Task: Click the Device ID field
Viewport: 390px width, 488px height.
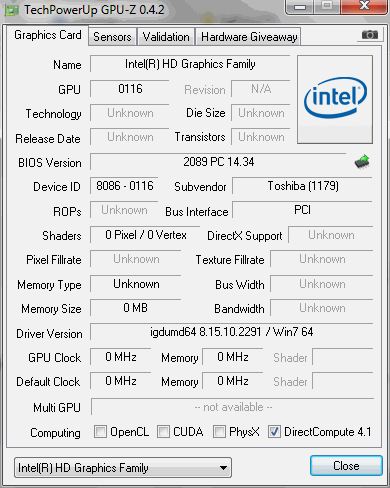Action: 124,186
